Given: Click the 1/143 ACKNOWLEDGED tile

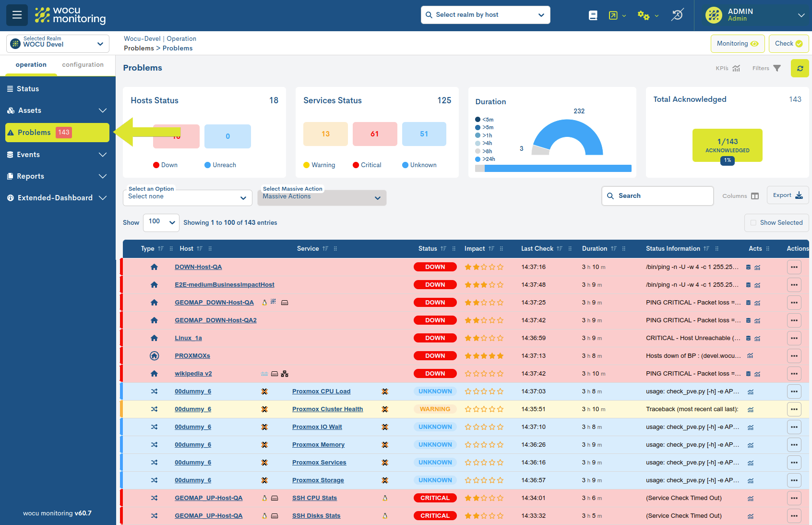Looking at the screenshot, I should pyautogui.click(x=728, y=146).
